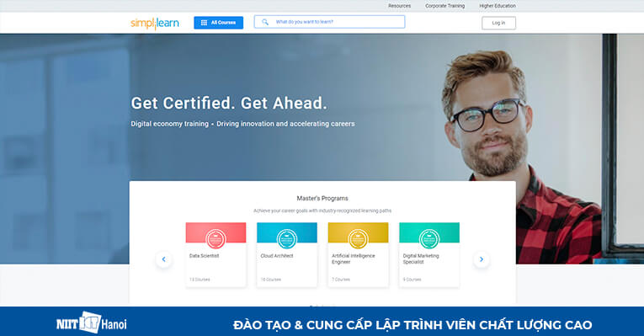Click the Simplilearn logo

click(x=155, y=23)
